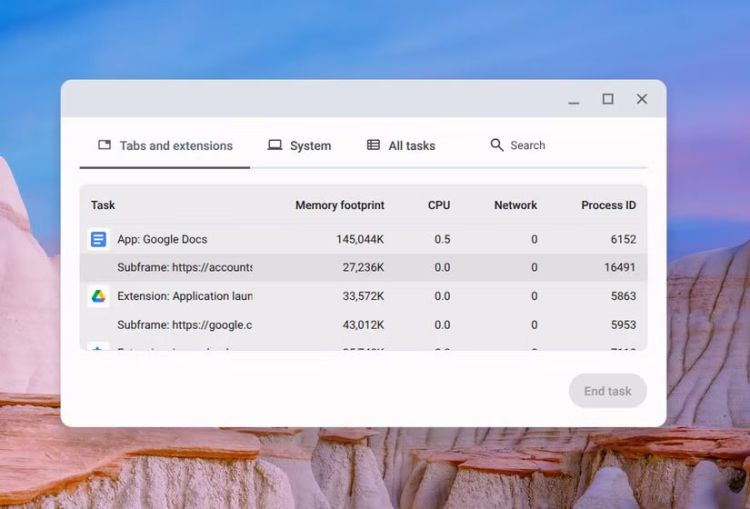Maximize the Task Manager window
Viewport: 750px width, 509px height.
[607, 99]
